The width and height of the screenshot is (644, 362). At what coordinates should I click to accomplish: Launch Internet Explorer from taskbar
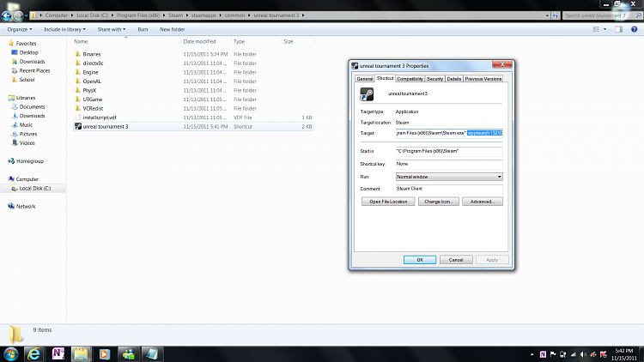click(x=33, y=353)
